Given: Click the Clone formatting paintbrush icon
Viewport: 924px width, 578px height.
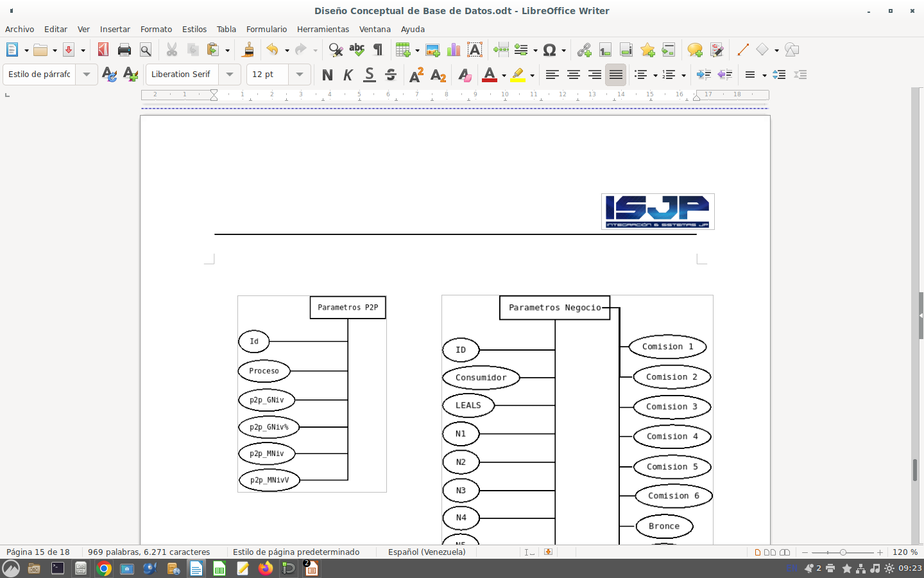Looking at the screenshot, I should pos(248,49).
